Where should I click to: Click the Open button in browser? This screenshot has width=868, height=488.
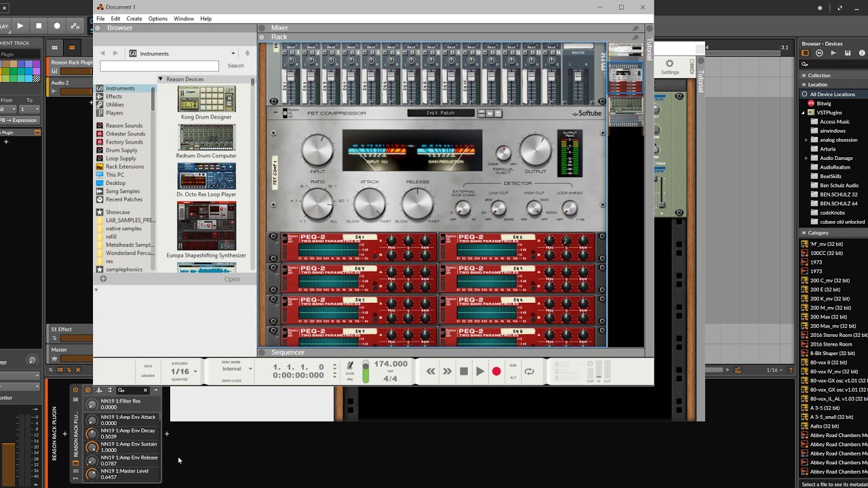(232, 279)
